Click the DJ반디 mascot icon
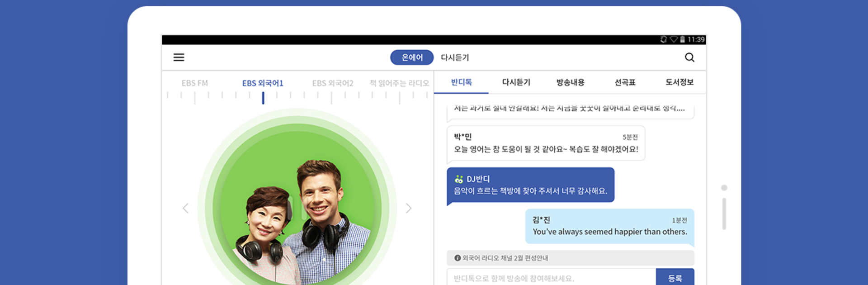 point(459,179)
